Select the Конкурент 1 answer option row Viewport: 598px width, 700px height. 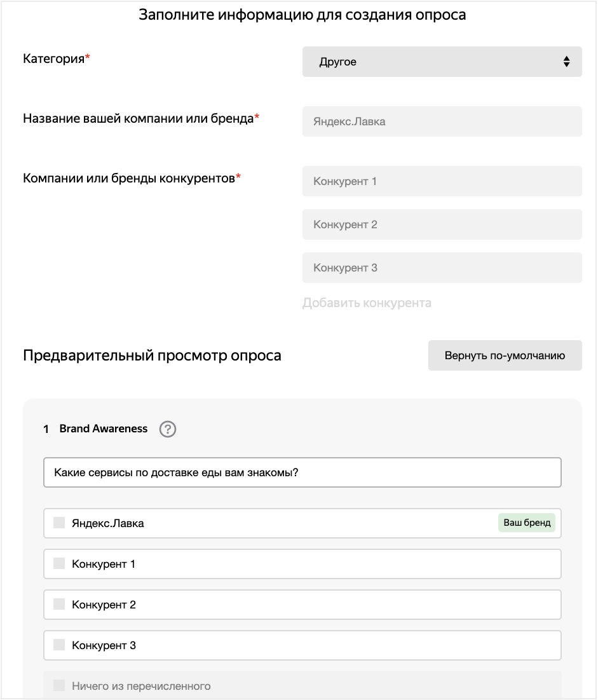click(x=302, y=564)
